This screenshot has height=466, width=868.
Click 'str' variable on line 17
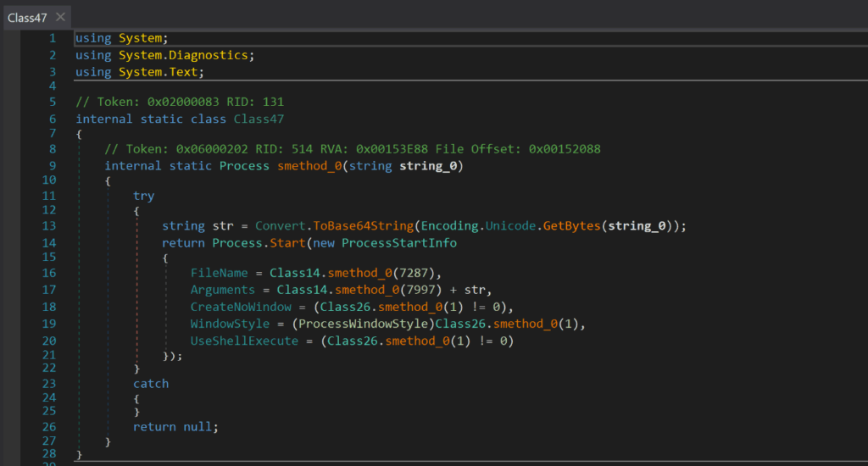point(475,290)
